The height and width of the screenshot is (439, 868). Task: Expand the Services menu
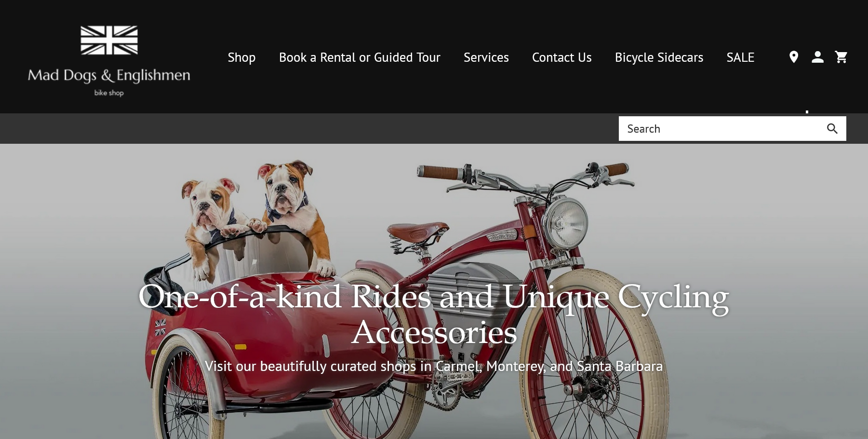pos(486,57)
